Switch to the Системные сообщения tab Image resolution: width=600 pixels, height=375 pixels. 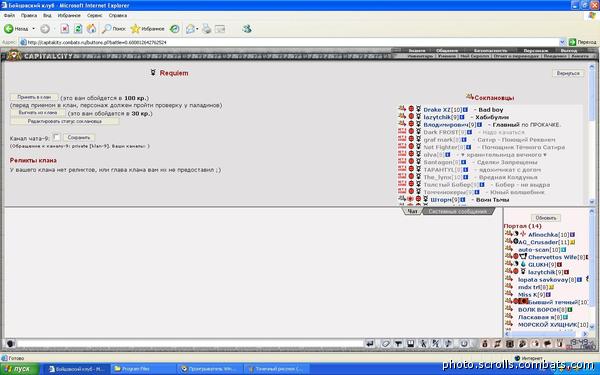pyautogui.click(x=458, y=211)
